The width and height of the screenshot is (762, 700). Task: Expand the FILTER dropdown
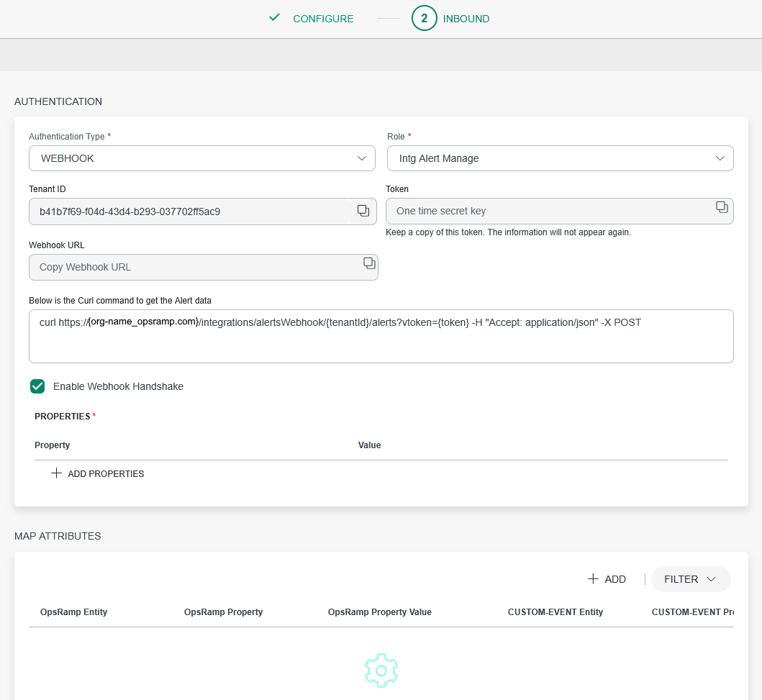(x=691, y=579)
